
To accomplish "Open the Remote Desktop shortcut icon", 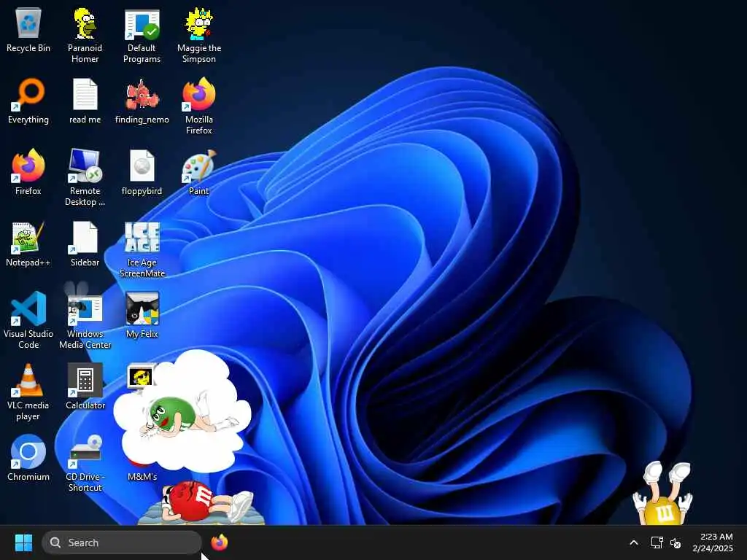I will (85, 166).
